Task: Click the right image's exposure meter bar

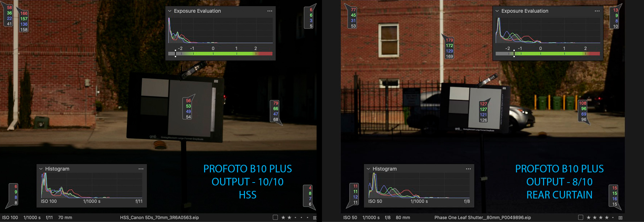Action: click(x=548, y=54)
